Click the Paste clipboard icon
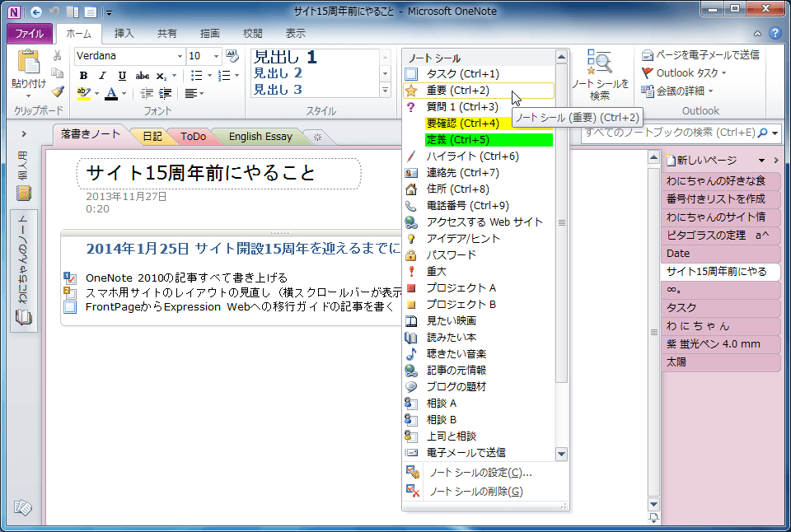The image size is (791, 532). point(28,62)
